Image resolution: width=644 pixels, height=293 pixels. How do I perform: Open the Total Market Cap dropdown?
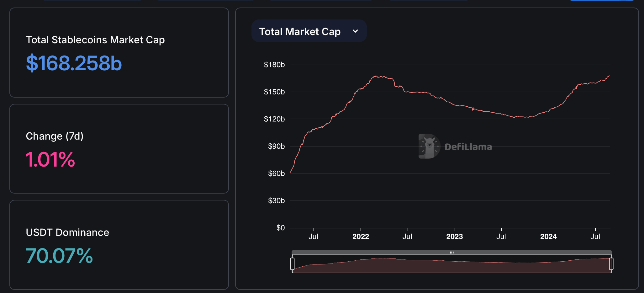coord(309,31)
